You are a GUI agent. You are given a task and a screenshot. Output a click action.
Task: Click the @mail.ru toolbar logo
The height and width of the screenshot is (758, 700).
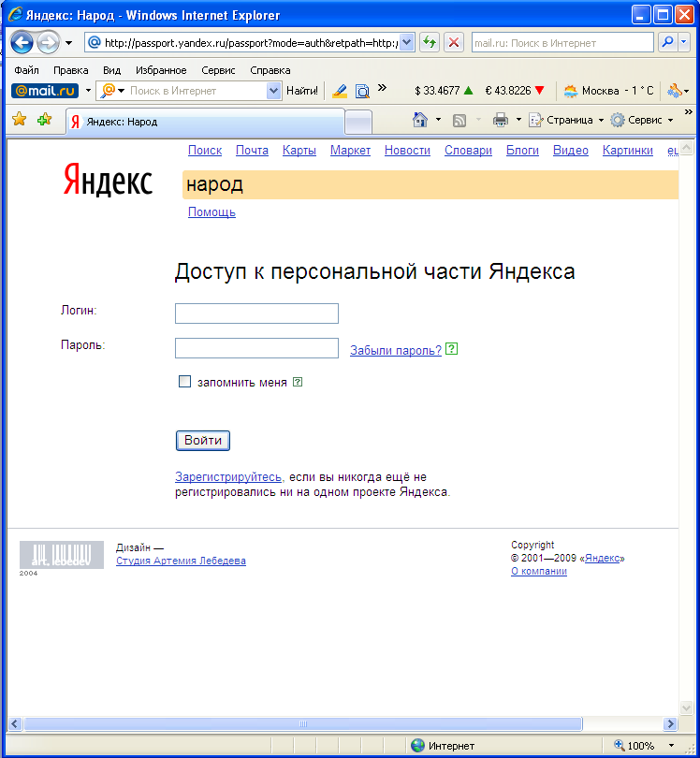(x=45, y=91)
